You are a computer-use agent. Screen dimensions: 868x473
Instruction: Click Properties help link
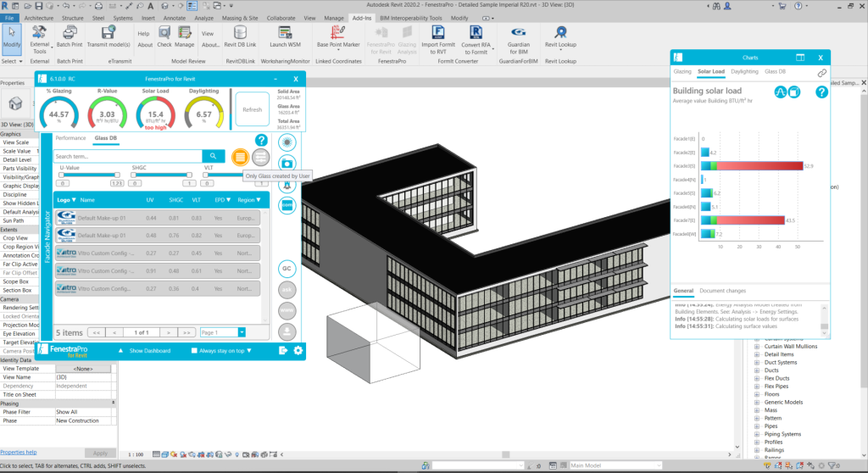point(19,453)
